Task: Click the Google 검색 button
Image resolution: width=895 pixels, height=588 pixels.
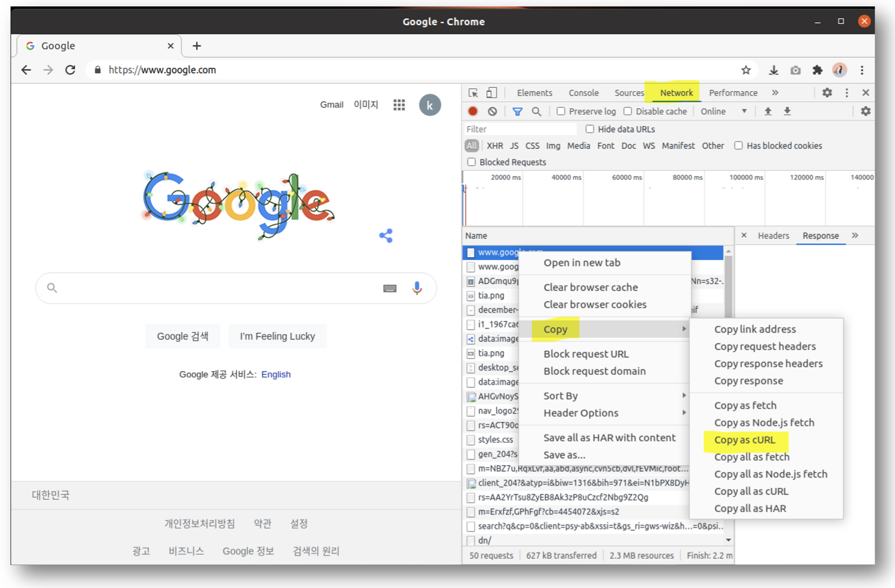Action: (183, 336)
